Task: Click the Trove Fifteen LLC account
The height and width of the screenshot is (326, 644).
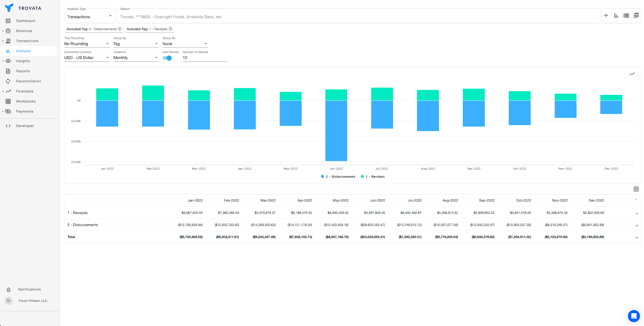Action: (32, 301)
